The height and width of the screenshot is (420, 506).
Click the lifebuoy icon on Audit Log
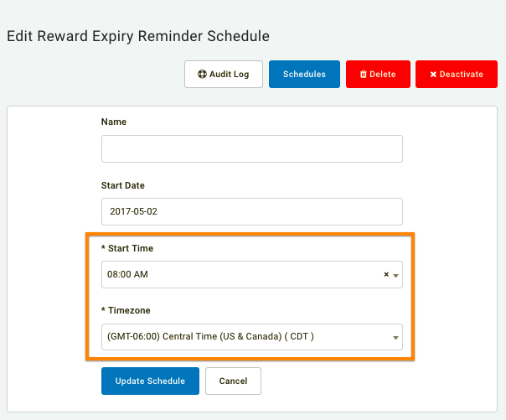click(x=202, y=75)
